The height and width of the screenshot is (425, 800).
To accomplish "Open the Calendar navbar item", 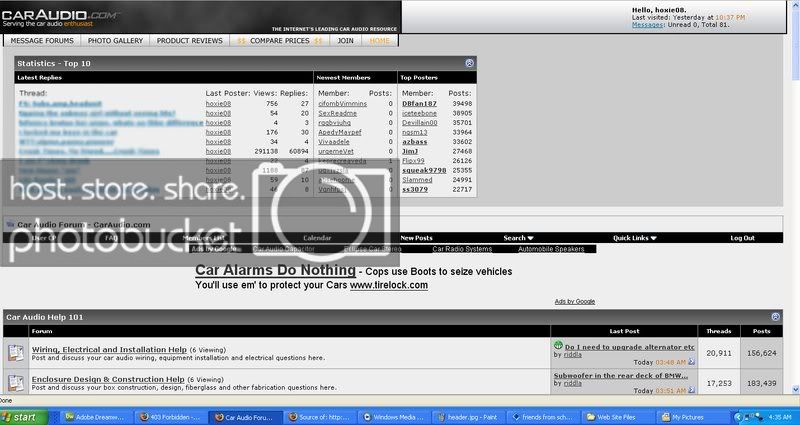I will coord(317,238).
